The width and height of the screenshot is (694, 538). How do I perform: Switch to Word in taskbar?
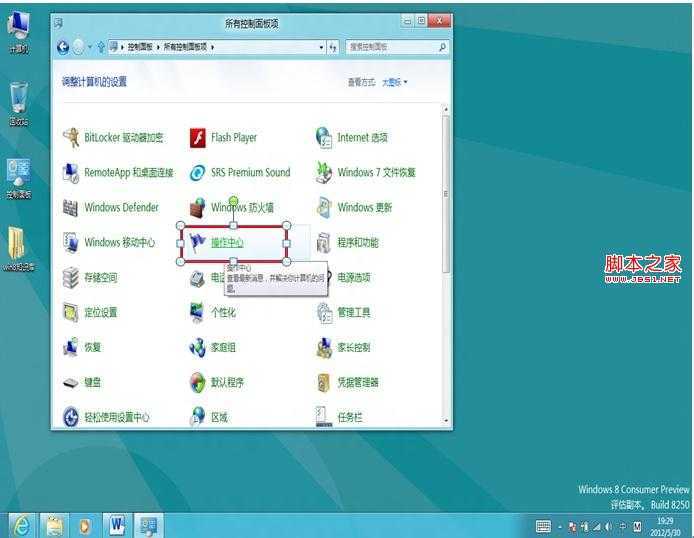coord(117,526)
